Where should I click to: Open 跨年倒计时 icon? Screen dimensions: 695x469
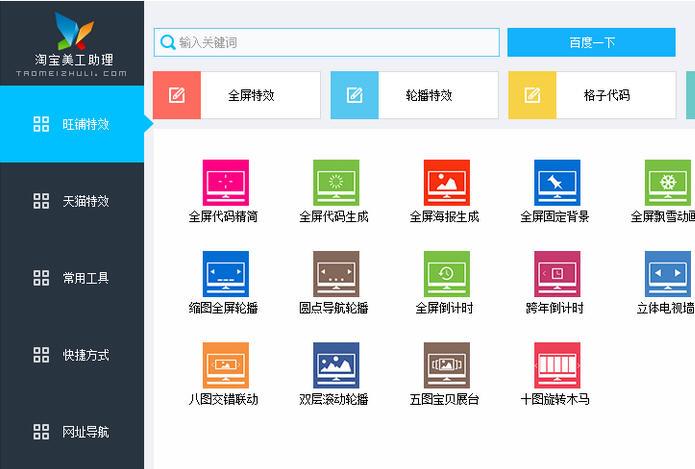(x=557, y=274)
